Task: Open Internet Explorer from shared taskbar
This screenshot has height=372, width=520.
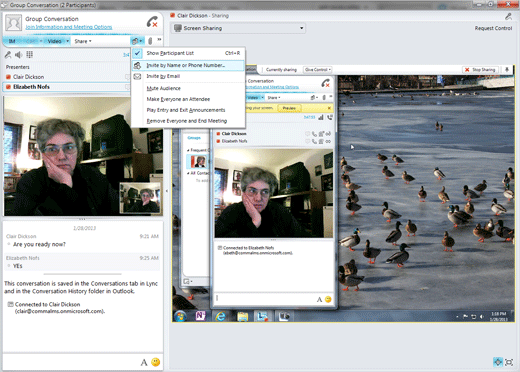Action: tap(220, 316)
